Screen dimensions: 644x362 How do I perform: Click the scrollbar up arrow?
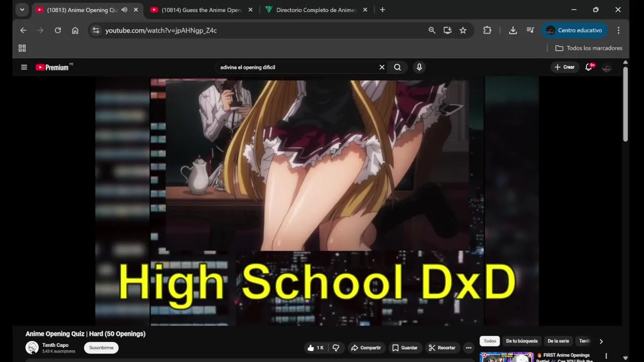[x=625, y=62]
